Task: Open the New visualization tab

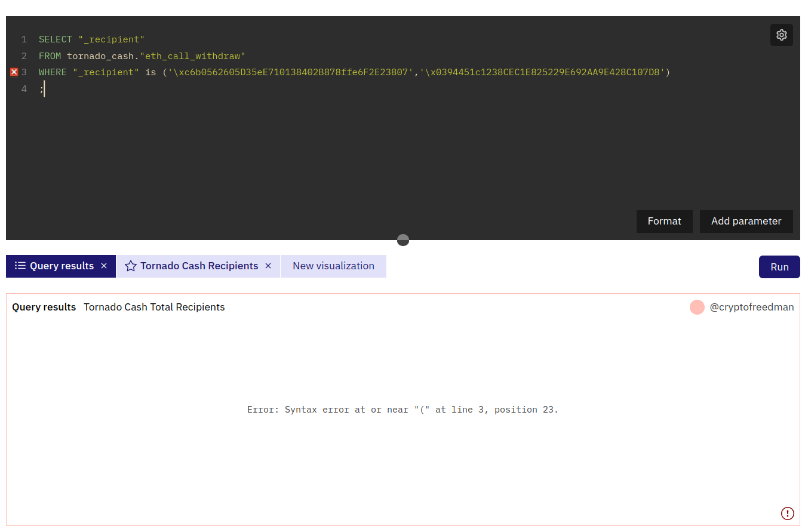Action: tap(333, 266)
